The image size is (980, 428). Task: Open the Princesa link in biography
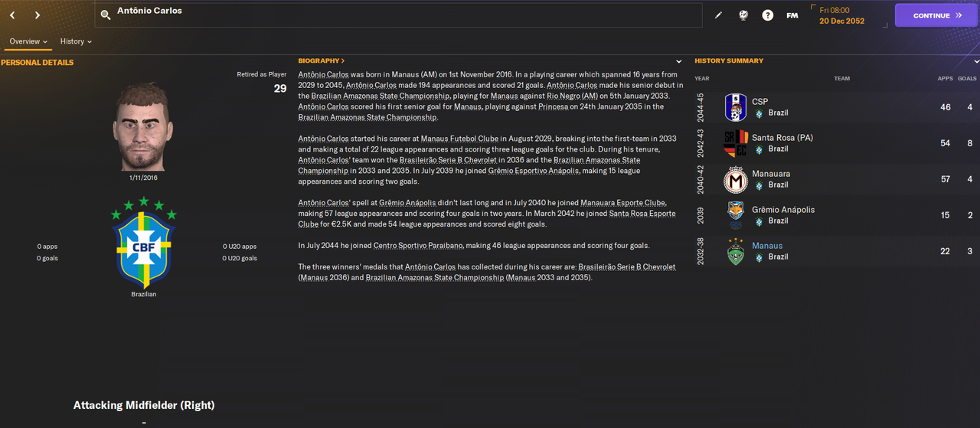click(x=554, y=107)
